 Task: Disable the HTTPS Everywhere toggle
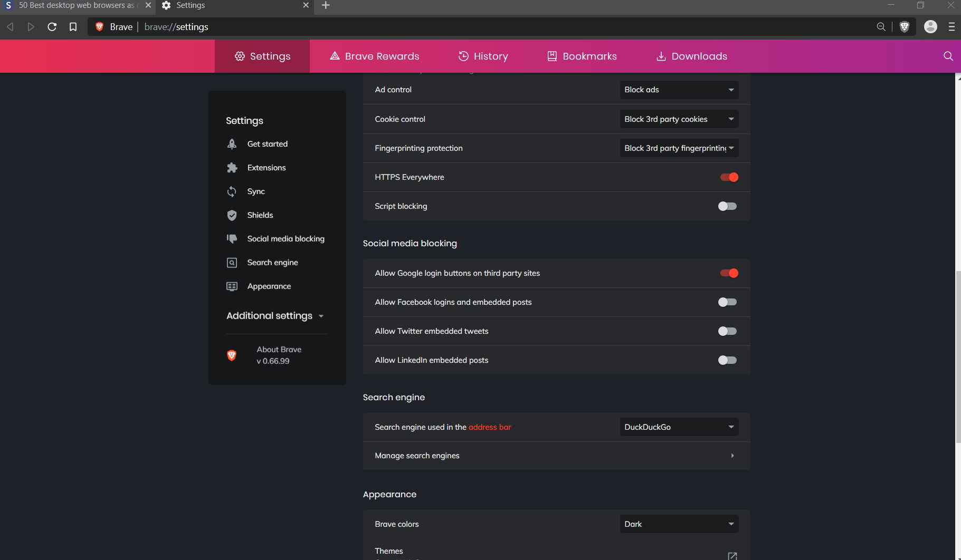coord(729,177)
